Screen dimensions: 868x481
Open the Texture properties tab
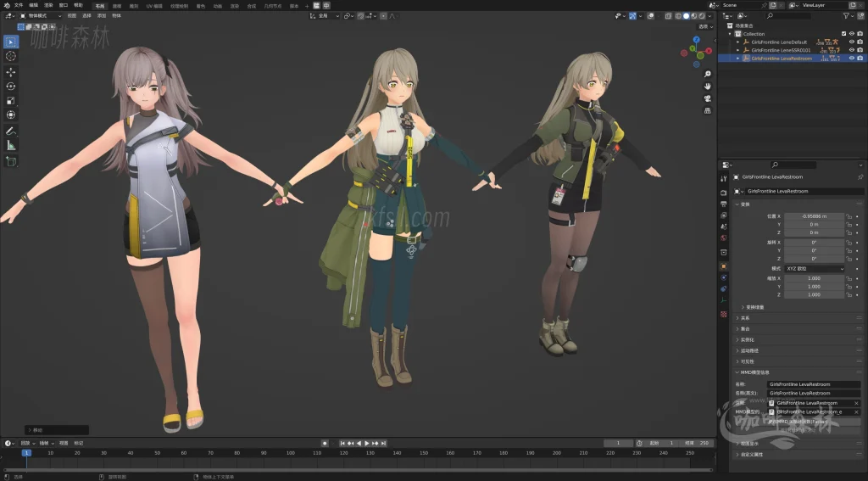pos(724,314)
